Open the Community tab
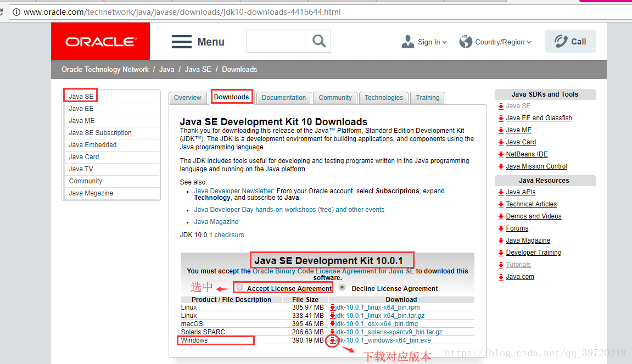 pyautogui.click(x=335, y=98)
